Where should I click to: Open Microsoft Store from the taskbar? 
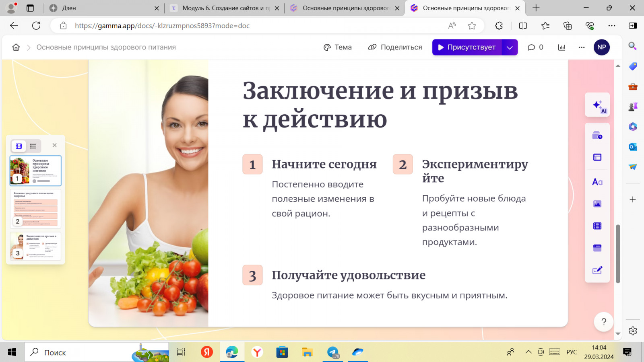[x=282, y=352]
